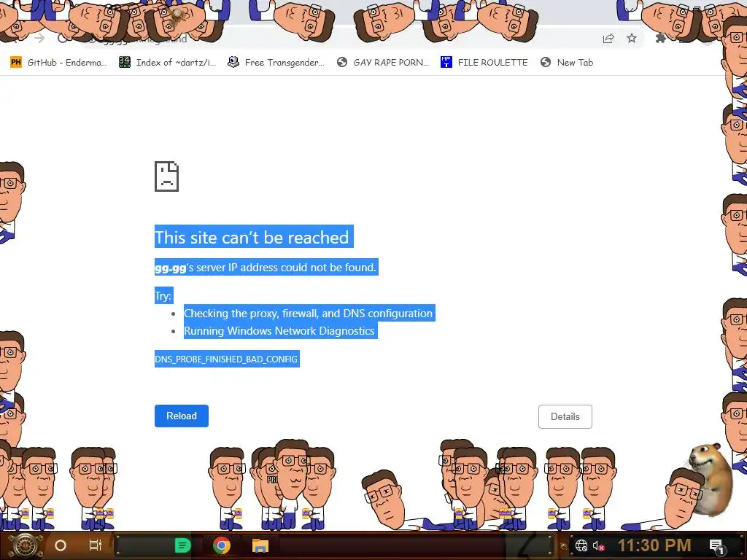Click the blue MF favicon bookmark icon
The width and height of the screenshot is (747, 560).
pyautogui.click(x=446, y=62)
